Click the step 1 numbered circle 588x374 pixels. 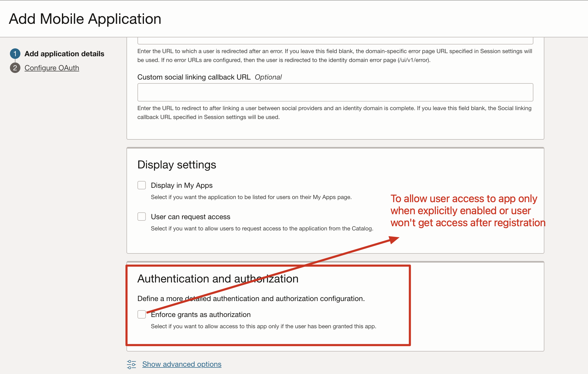tap(15, 54)
